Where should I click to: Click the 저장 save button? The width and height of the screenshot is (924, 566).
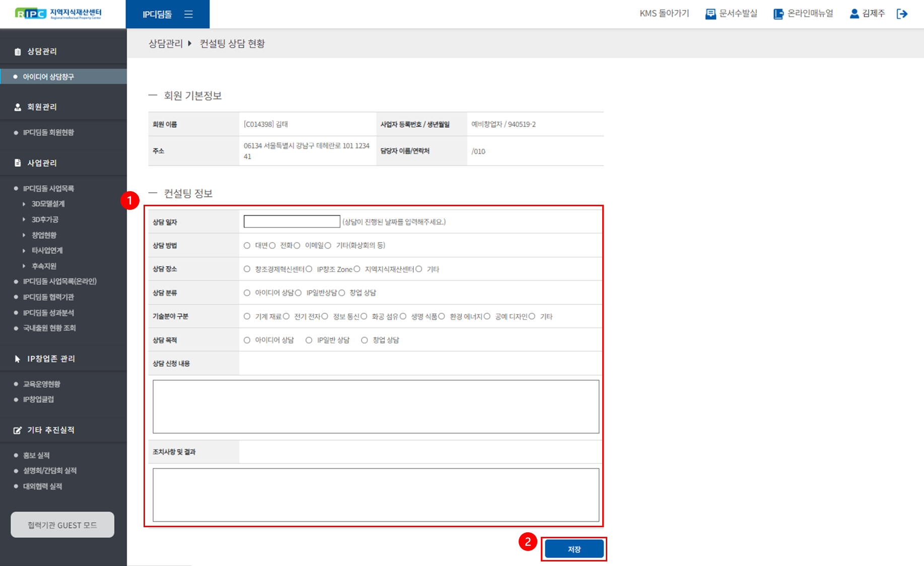(574, 549)
